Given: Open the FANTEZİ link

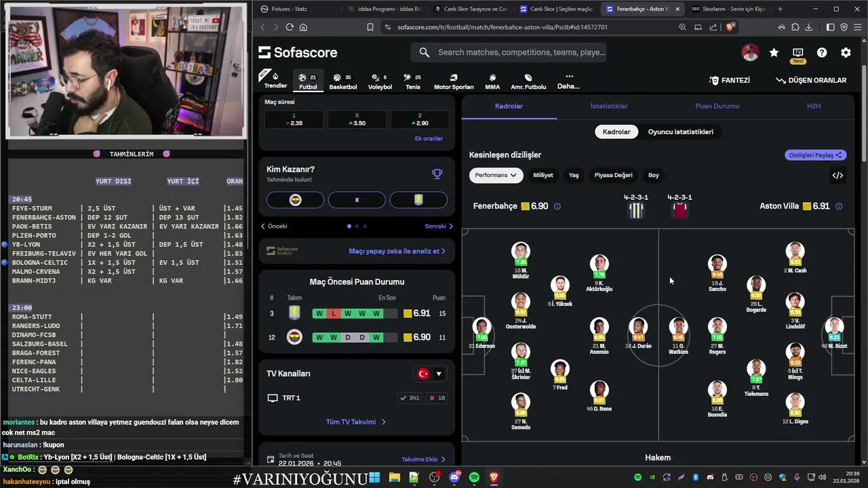Looking at the screenshot, I should [x=730, y=80].
